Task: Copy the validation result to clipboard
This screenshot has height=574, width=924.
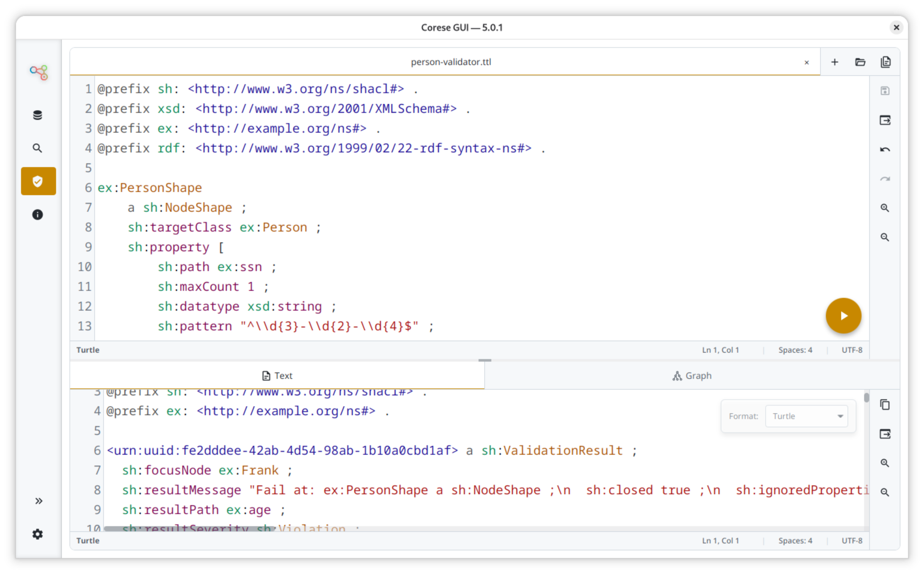Action: (x=885, y=405)
